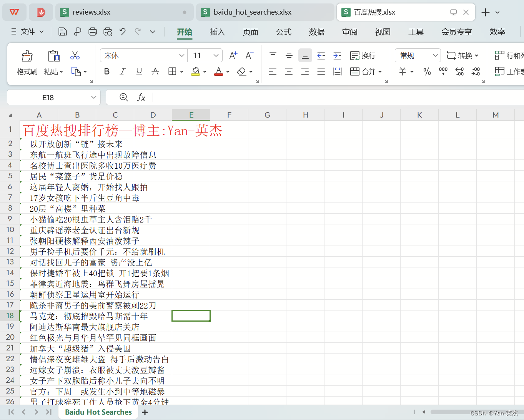The height and width of the screenshot is (420, 524).
Task: Open the Merge 合并 dropdown
Action: 380,71
